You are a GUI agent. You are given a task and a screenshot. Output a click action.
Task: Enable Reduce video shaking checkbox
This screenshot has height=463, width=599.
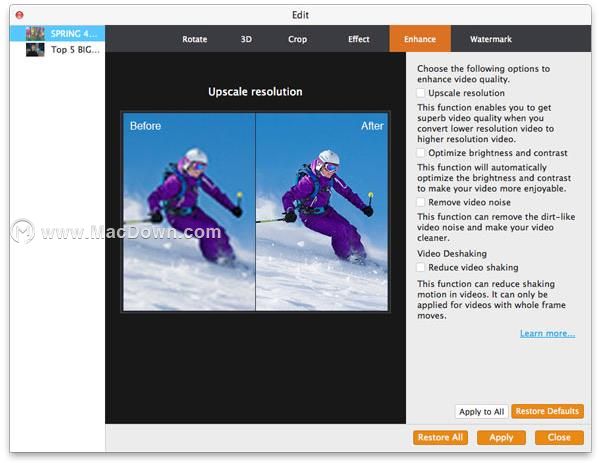(421, 267)
